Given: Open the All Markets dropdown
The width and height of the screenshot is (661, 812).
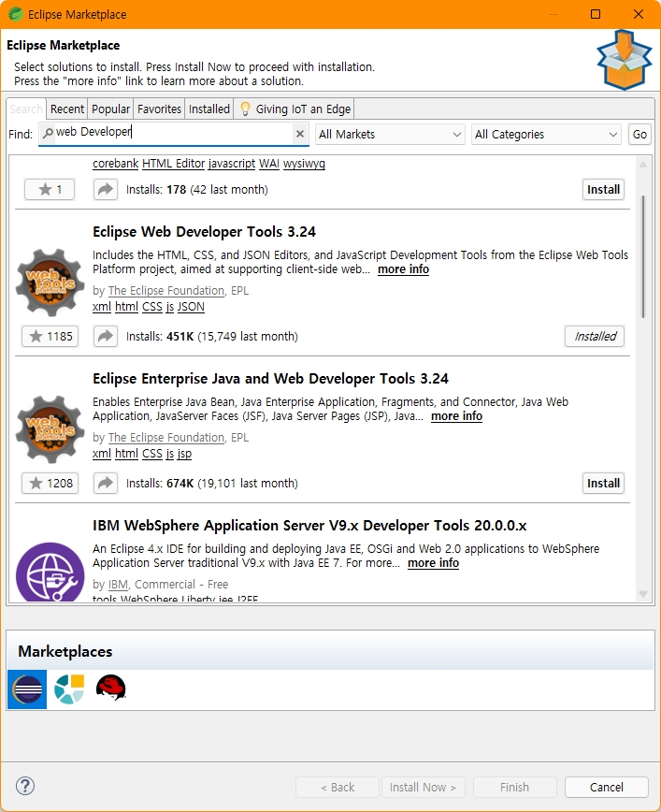Looking at the screenshot, I should (390, 134).
